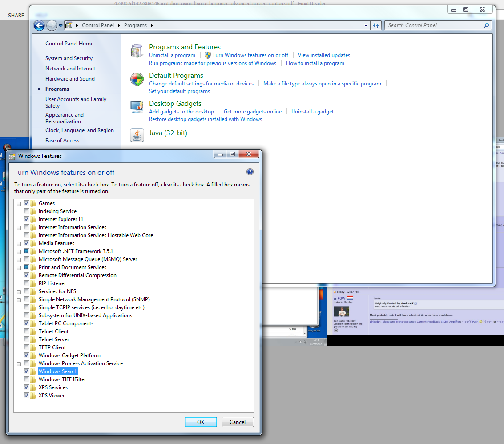Enable the Telnet Client checkbox

[26, 331]
